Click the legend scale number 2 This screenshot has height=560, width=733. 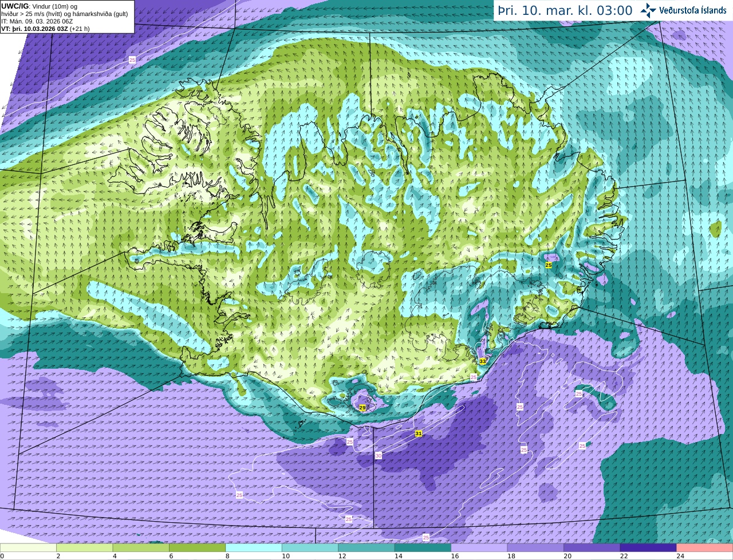tap(58, 556)
